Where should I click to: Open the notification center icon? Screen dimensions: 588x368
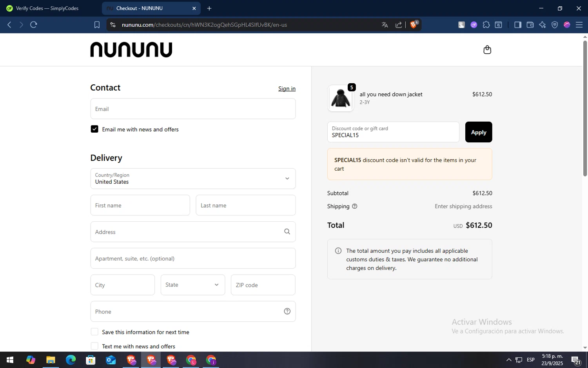coord(576,360)
